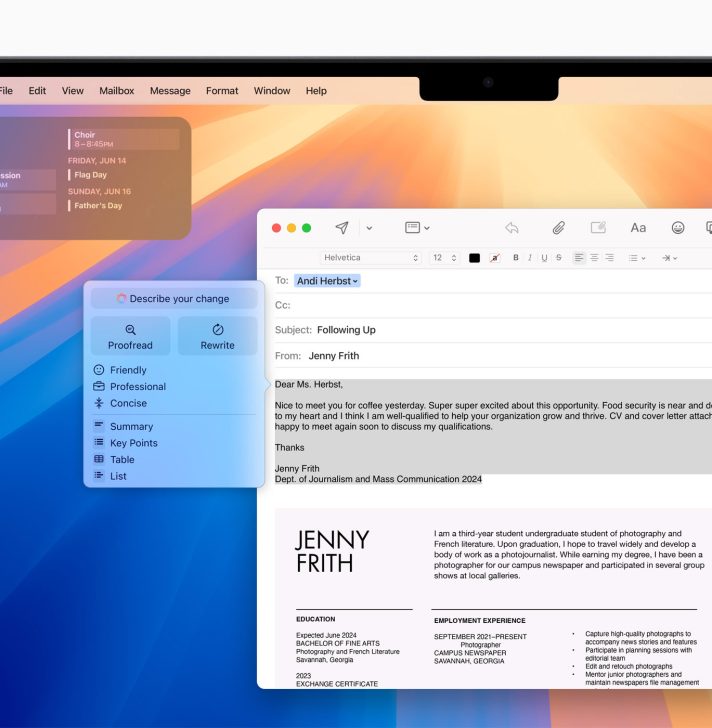The height and width of the screenshot is (728, 712).
Task: Click the Rewrite circular icon
Action: pos(218,330)
